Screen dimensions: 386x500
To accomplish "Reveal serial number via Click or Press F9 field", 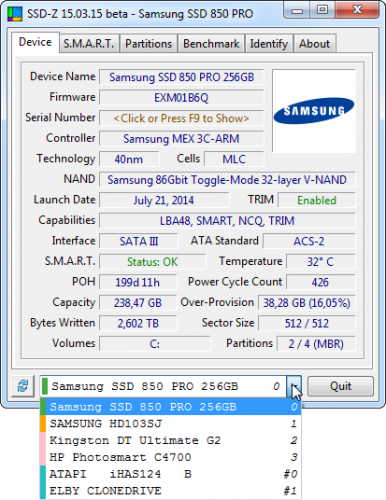I will point(181,118).
